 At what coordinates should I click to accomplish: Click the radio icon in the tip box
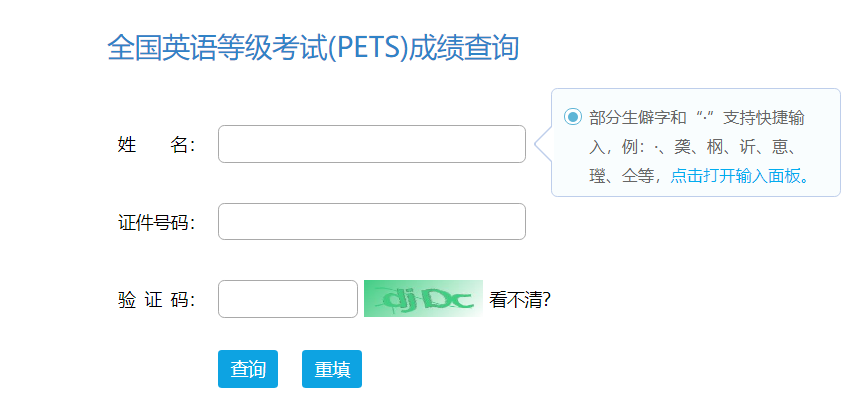click(572, 117)
